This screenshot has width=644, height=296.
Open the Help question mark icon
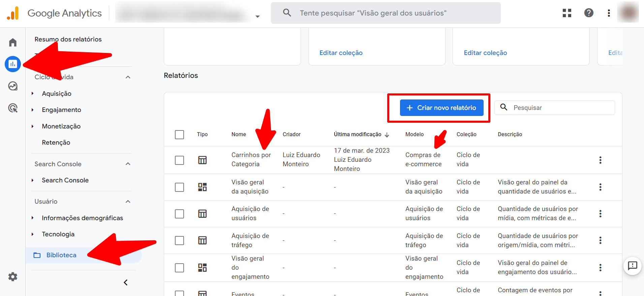588,13
